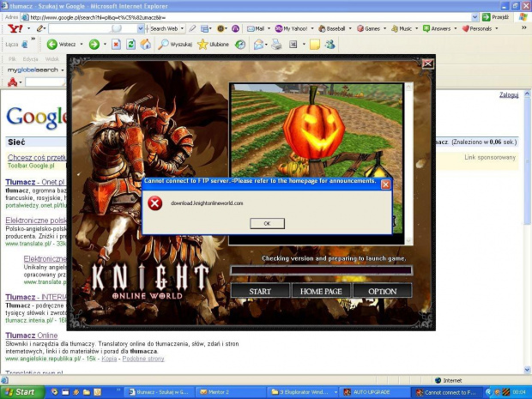532x399 pixels.
Task: Refresh the page with the green arrows icon
Action: coord(131,45)
